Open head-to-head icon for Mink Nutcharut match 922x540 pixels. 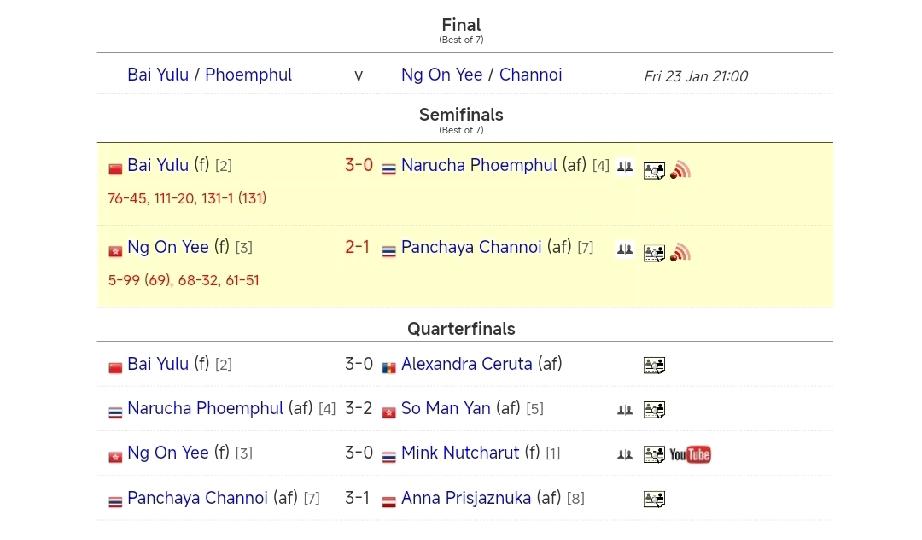(624, 454)
